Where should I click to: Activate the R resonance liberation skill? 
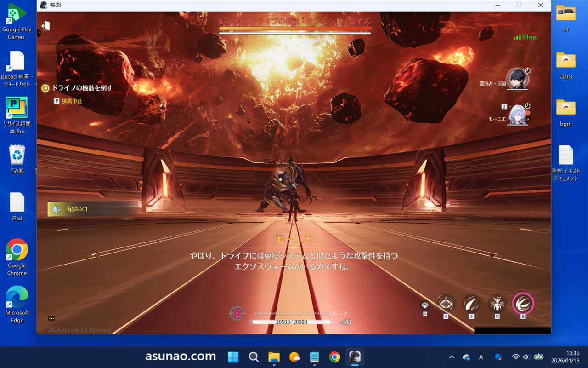tap(523, 304)
